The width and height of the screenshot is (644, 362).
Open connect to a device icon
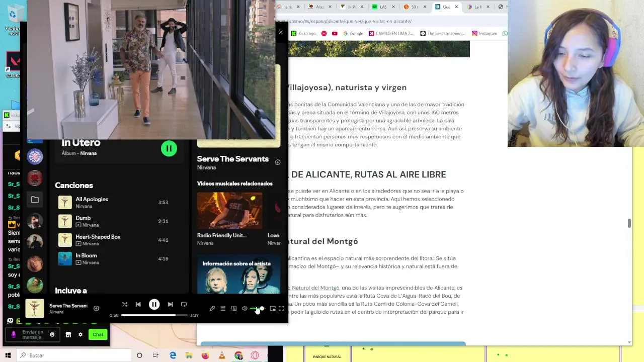pos(233,309)
